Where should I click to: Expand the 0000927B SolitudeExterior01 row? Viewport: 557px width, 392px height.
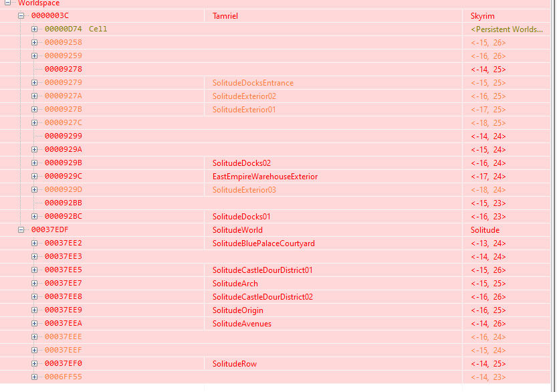pyautogui.click(x=35, y=110)
